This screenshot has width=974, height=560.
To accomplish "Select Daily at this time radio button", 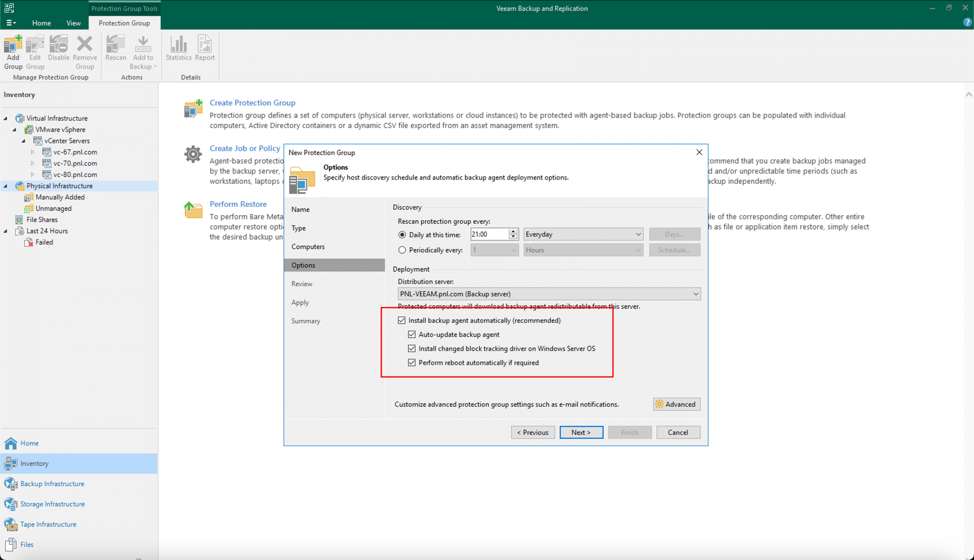I will [x=402, y=235].
